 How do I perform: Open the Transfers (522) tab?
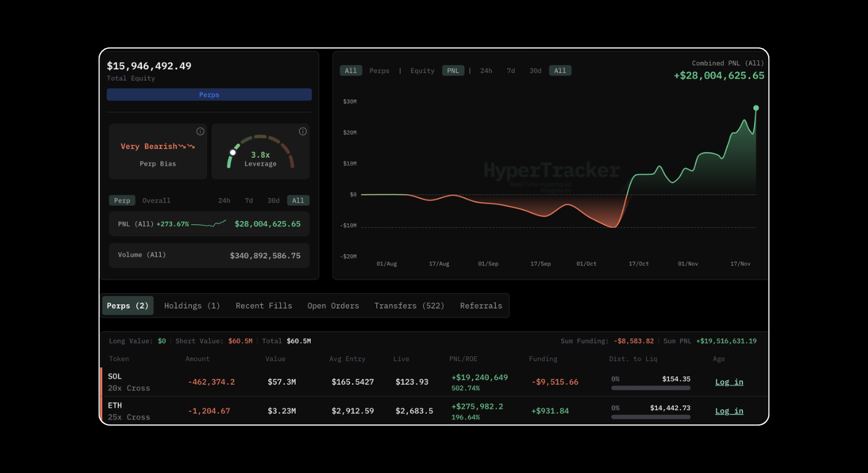(x=409, y=305)
